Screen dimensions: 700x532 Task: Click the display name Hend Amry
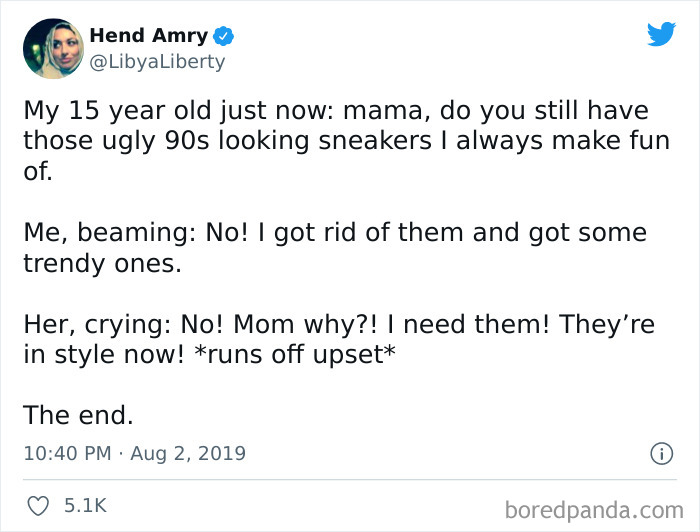(148, 36)
